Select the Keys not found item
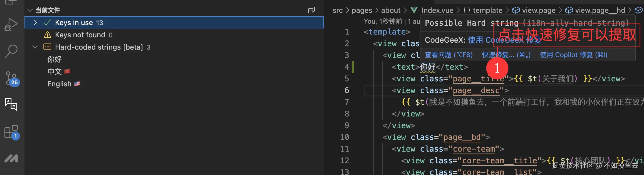Image resolution: width=644 pixels, height=175 pixels. click(80, 35)
